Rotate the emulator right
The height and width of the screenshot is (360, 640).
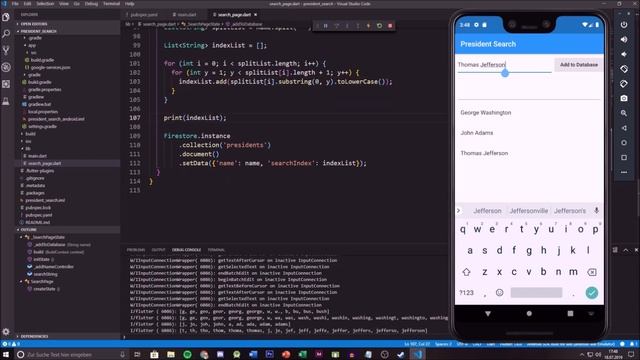click(x=624, y=84)
